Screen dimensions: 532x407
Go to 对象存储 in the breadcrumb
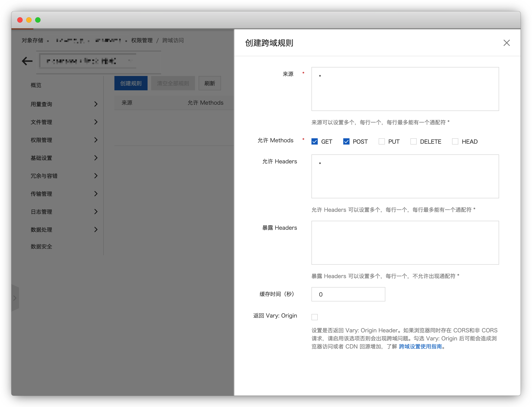(32, 41)
